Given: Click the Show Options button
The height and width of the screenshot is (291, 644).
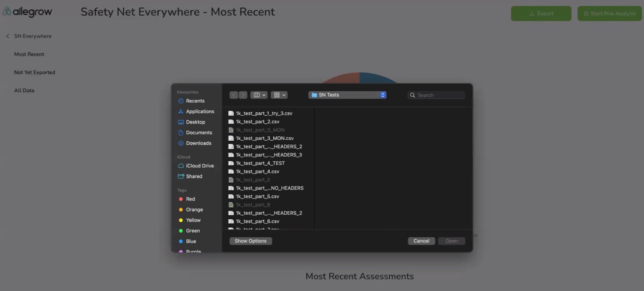Looking at the screenshot, I should (x=251, y=241).
